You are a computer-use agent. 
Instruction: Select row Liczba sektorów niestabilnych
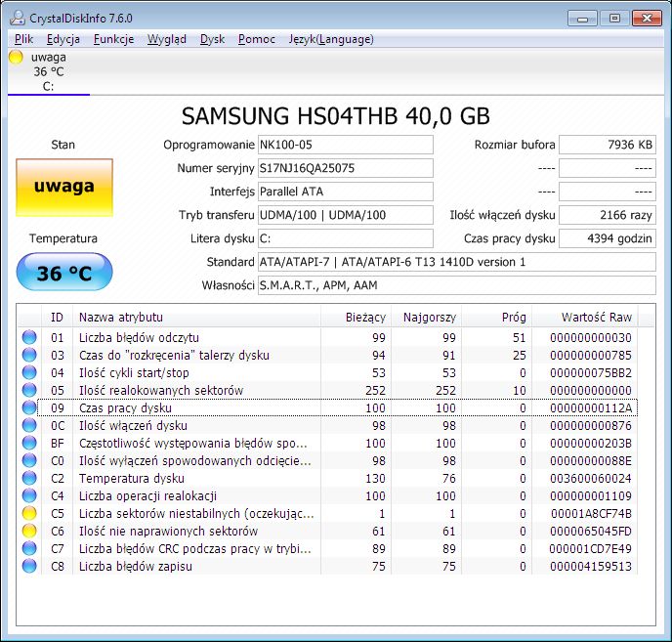tap(328, 513)
